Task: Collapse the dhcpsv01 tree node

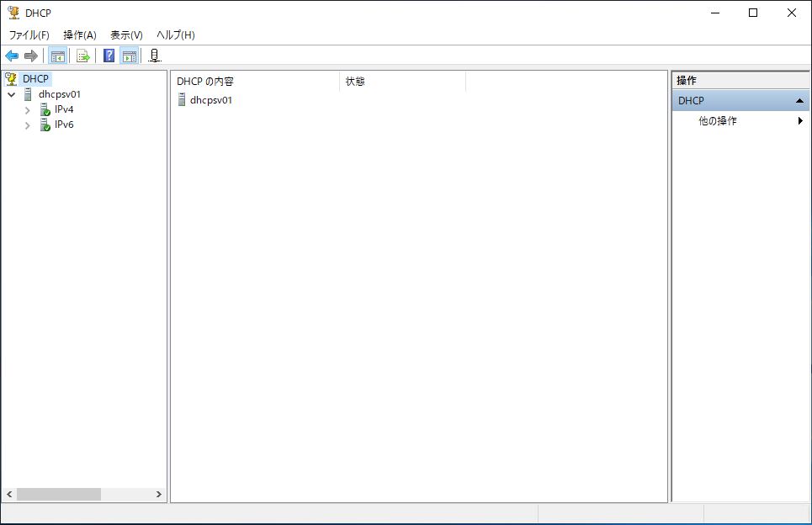Action: [x=11, y=93]
